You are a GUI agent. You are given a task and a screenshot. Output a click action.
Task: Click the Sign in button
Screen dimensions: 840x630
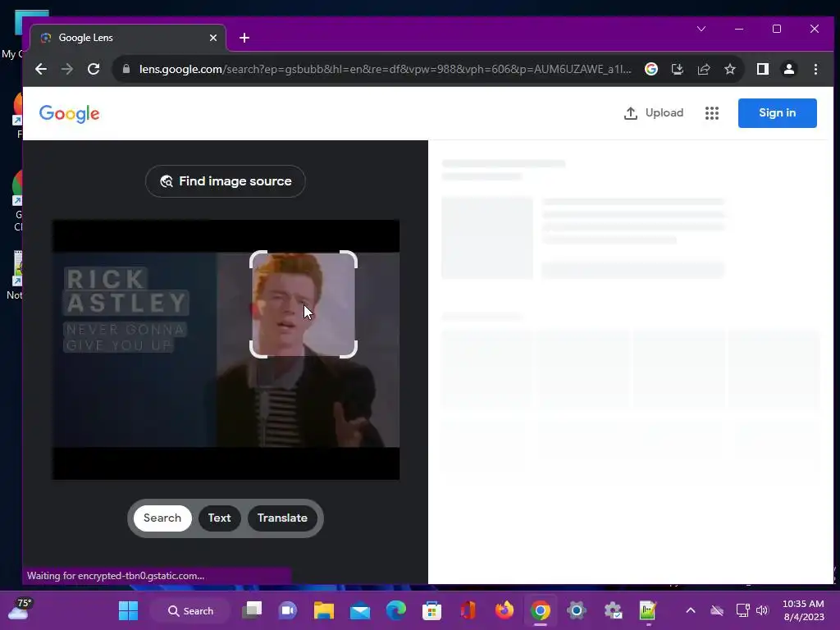(x=778, y=113)
